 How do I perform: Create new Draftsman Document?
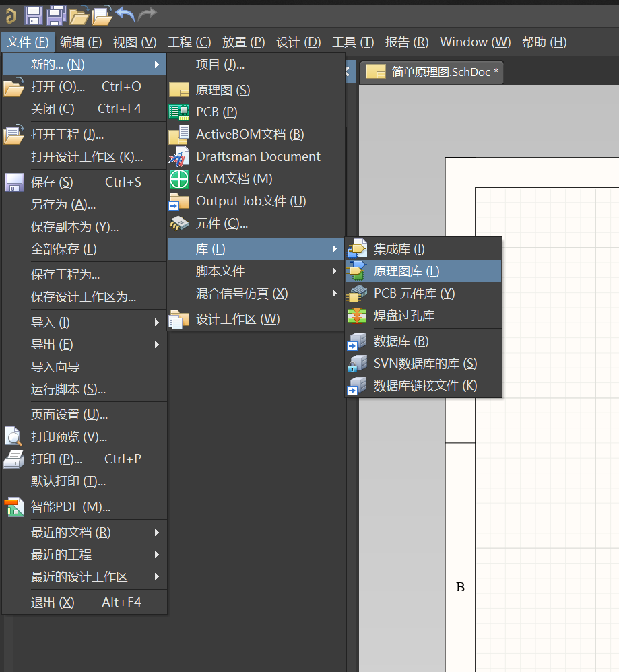click(x=257, y=156)
